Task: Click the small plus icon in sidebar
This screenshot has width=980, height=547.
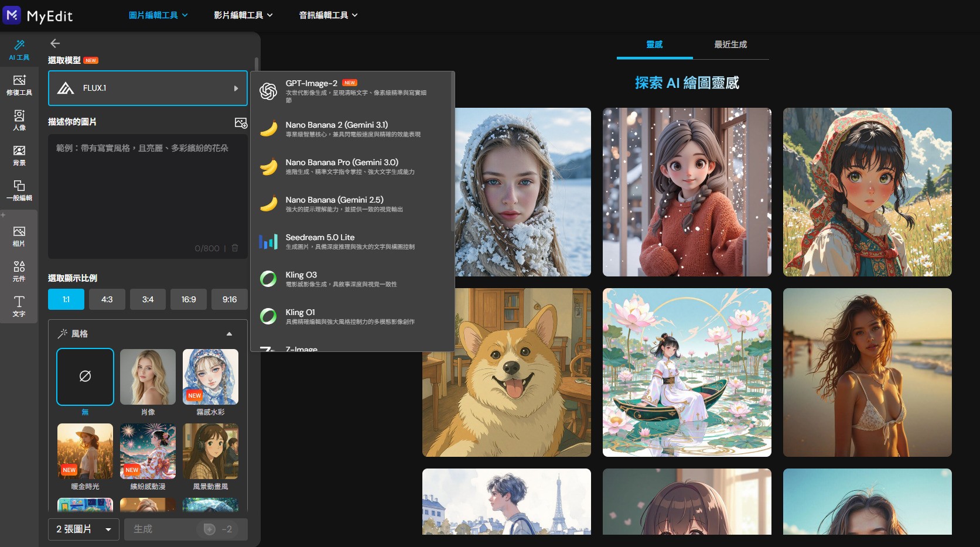Action: 3,215
